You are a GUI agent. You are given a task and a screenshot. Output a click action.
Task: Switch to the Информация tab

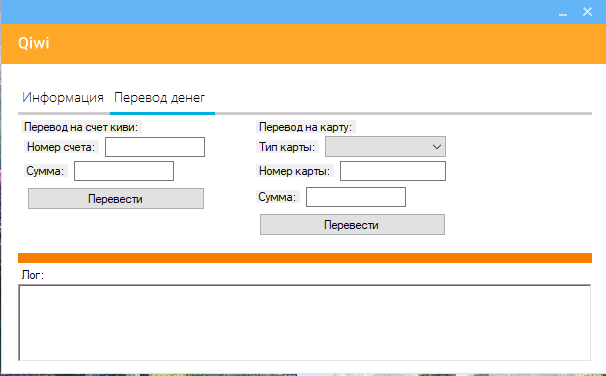[x=63, y=97]
